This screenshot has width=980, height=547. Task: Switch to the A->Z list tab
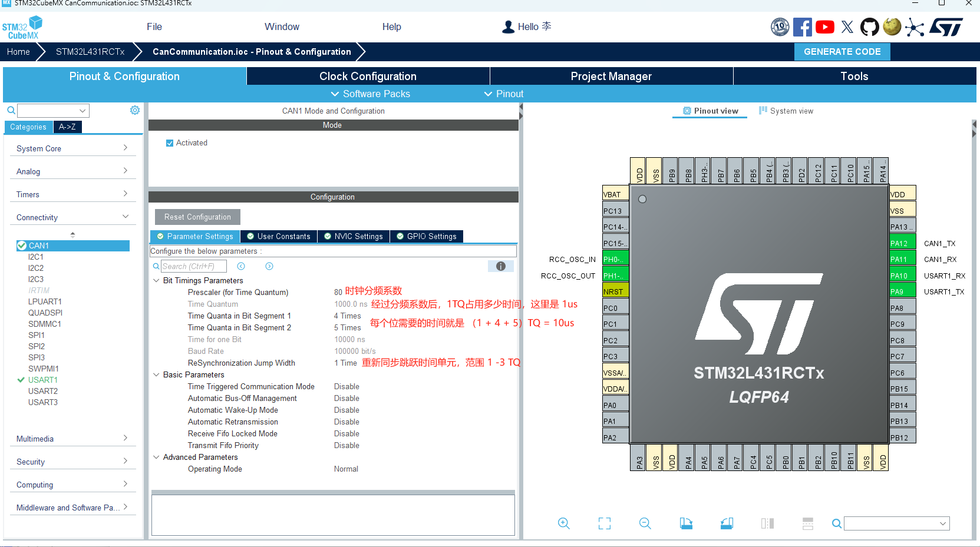[67, 127]
